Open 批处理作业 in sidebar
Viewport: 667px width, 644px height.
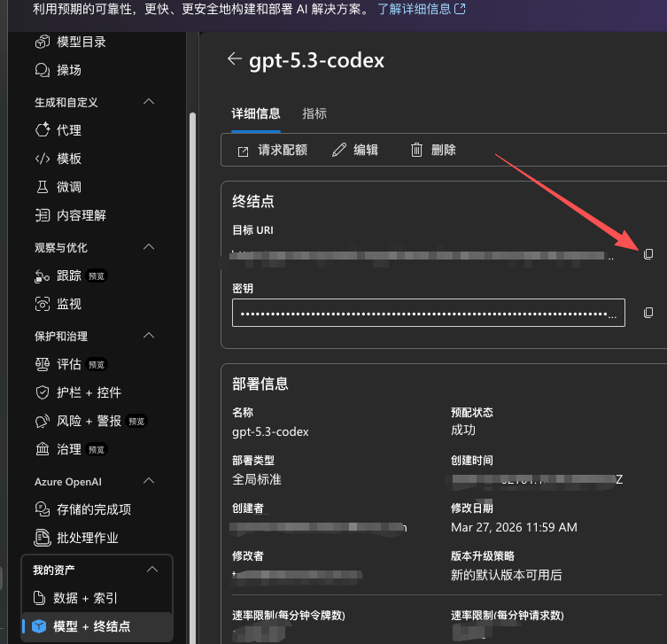coord(87,538)
